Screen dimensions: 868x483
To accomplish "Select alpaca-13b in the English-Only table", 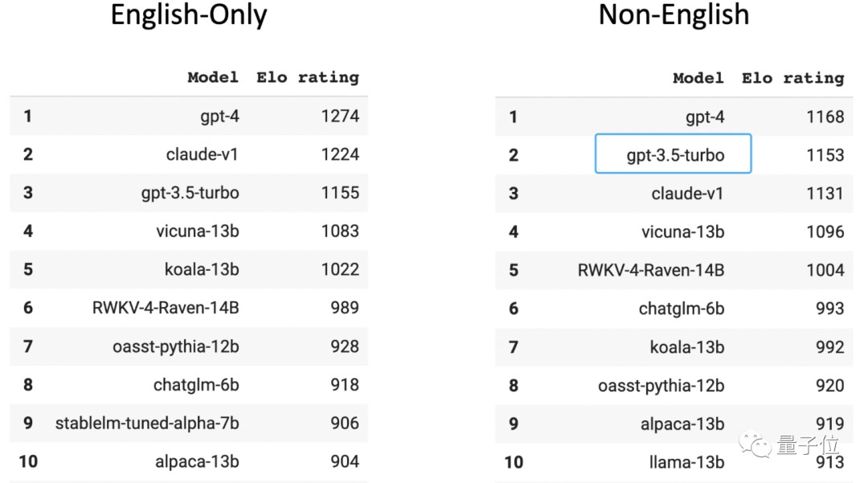I will pyautogui.click(x=197, y=461).
